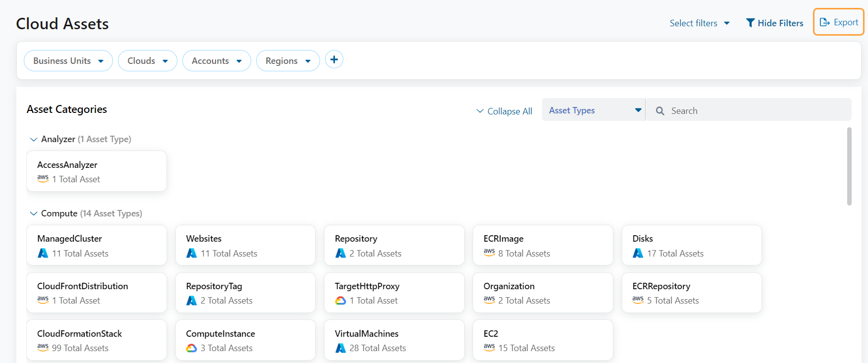
Task: Collapse the Analyzer category
Action: click(x=34, y=139)
